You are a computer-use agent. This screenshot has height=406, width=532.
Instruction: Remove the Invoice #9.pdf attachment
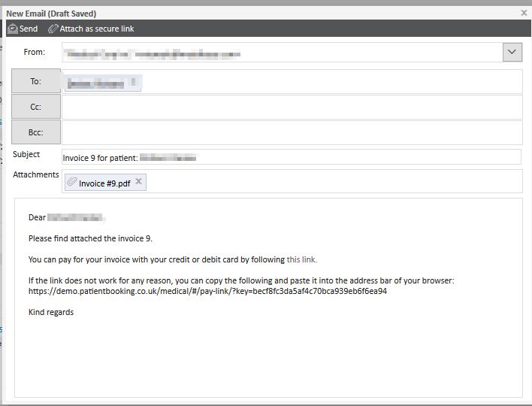(x=138, y=182)
